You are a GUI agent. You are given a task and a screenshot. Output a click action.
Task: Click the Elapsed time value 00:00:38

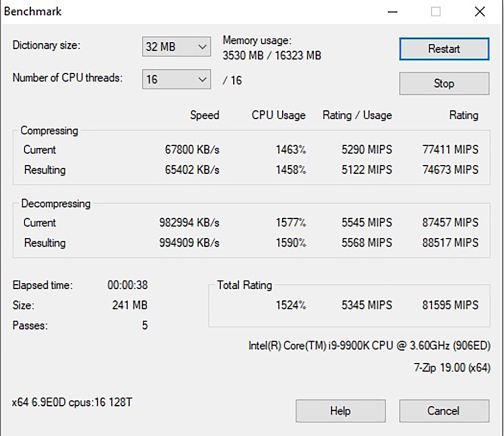coord(127,285)
